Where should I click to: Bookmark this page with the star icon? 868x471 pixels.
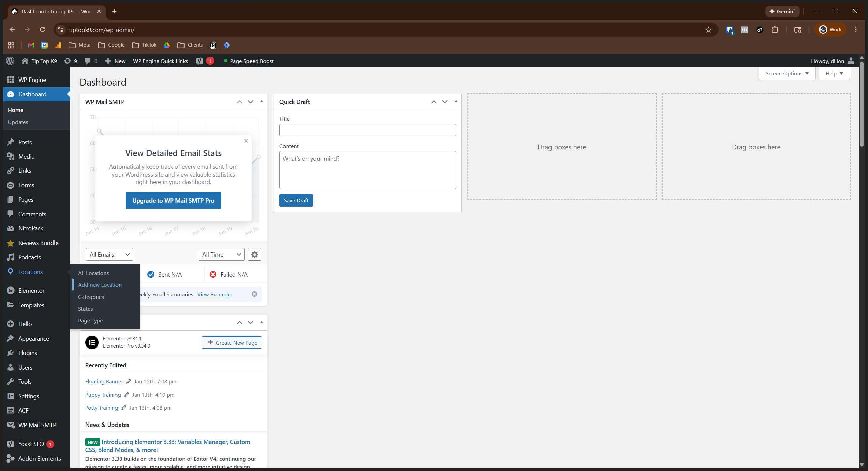tap(709, 30)
